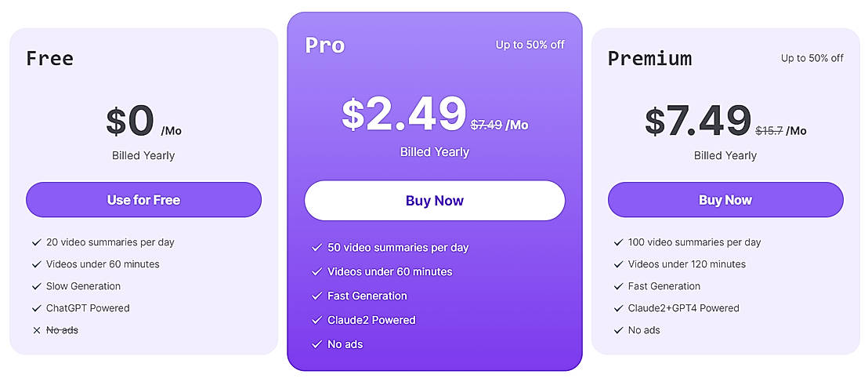Click checkmark next to 50 video summaries
The width and height of the screenshot is (868, 378).
coord(316,248)
